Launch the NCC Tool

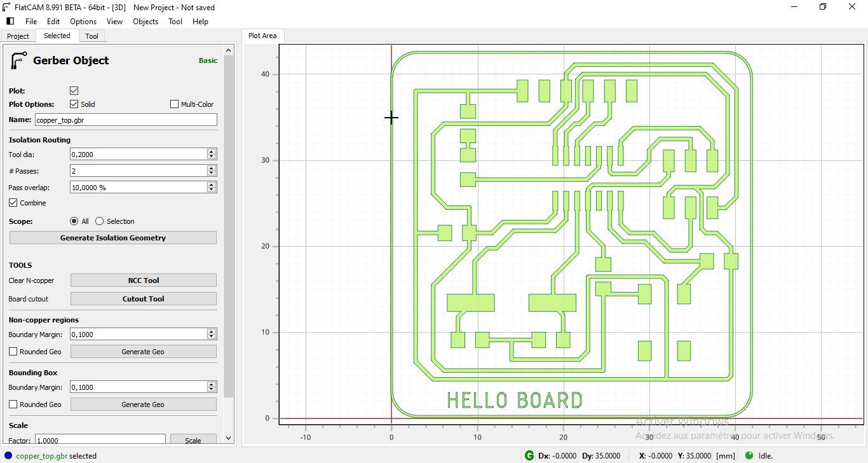coord(144,280)
